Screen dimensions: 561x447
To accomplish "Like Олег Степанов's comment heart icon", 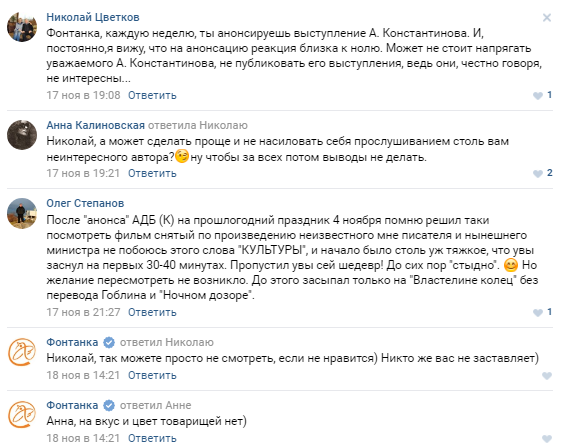I will (538, 312).
